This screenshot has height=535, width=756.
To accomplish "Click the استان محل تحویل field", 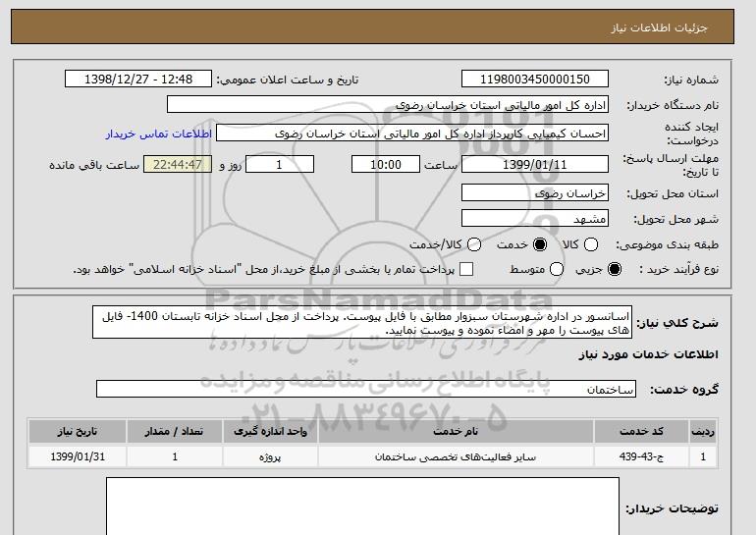I will pos(535,192).
